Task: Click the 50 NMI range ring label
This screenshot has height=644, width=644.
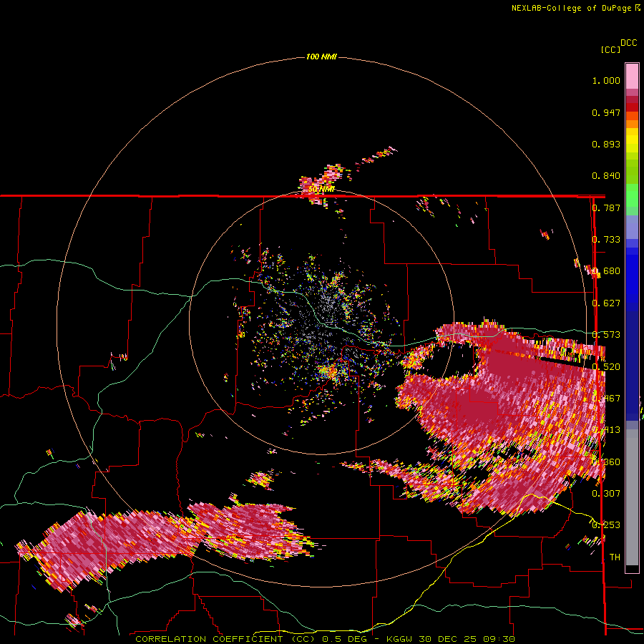Action: [321, 189]
